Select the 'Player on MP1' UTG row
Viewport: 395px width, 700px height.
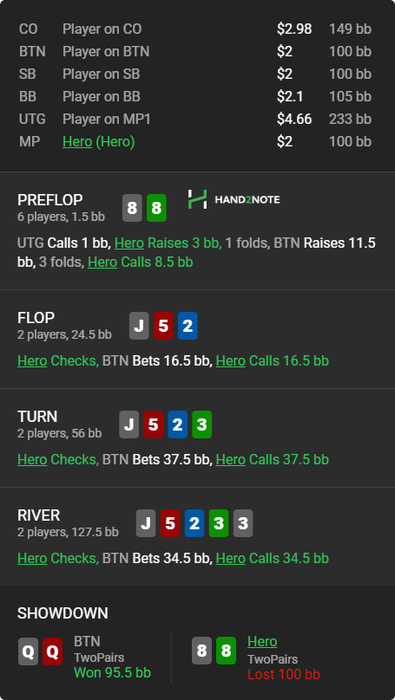pyautogui.click(x=195, y=119)
